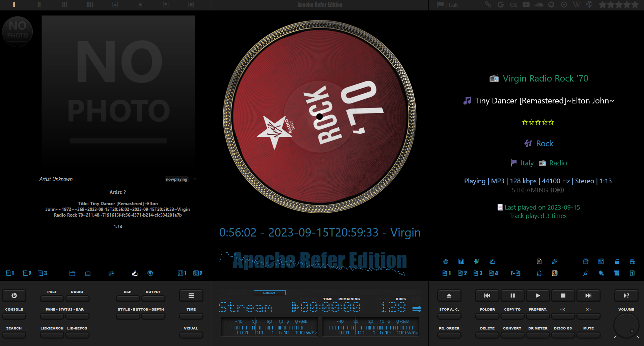The width and height of the screenshot is (644, 346).
Task: Click the magnifying glass icon
Action: coord(601,273)
